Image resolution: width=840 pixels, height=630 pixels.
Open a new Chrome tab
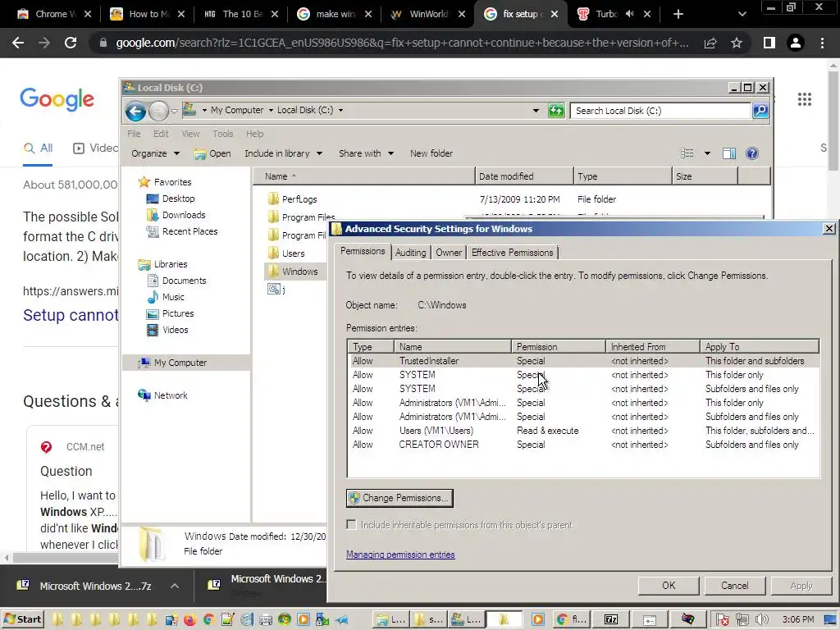(678, 14)
